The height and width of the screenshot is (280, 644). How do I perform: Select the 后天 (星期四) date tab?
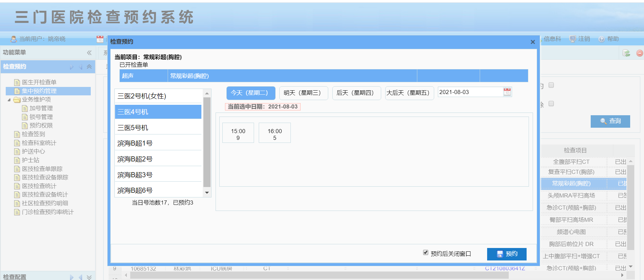tap(356, 93)
